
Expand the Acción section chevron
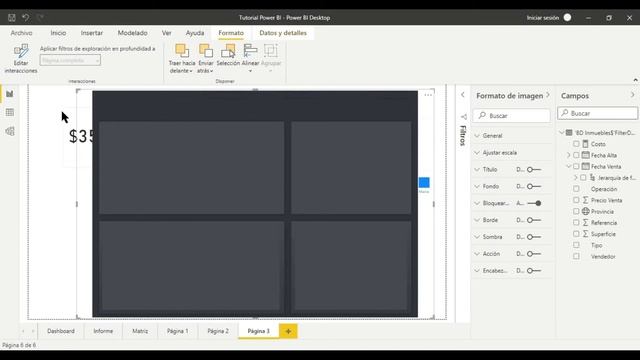pyautogui.click(x=477, y=254)
